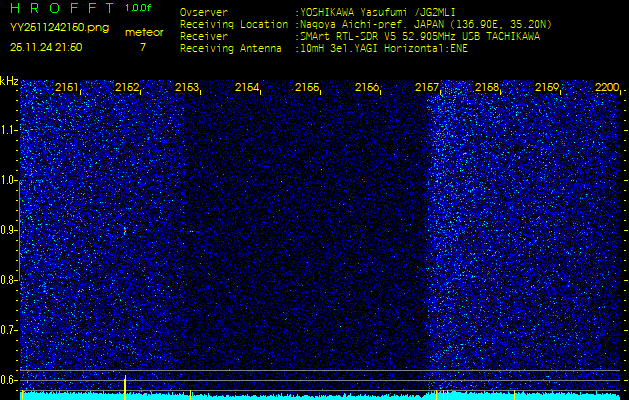Click the kHz axis unit label
Screen dimensions: 629x400
(x=9, y=81)
